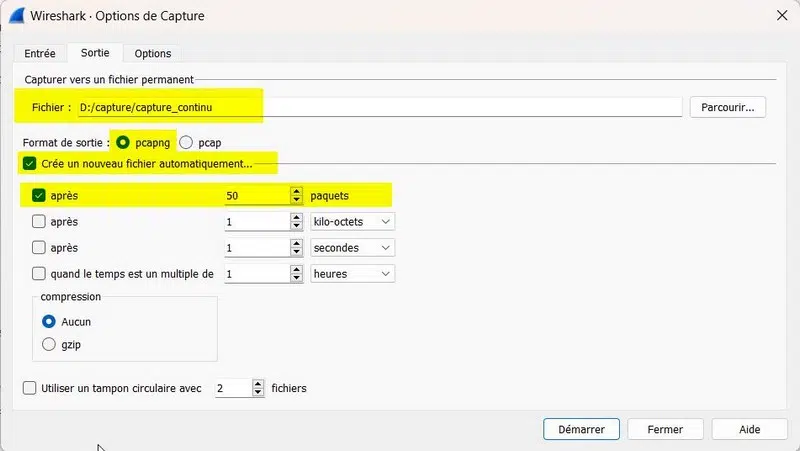Click the heures multiple value field
Image resolution: width=800 pixels, height=451 pixels.
(257, 273)
